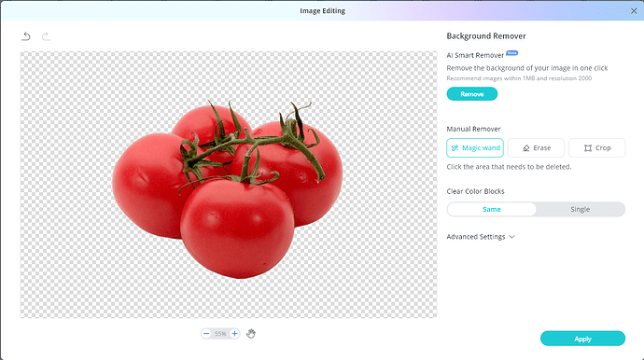Switch Clear Color Blocks to Same

pos(492,209)
